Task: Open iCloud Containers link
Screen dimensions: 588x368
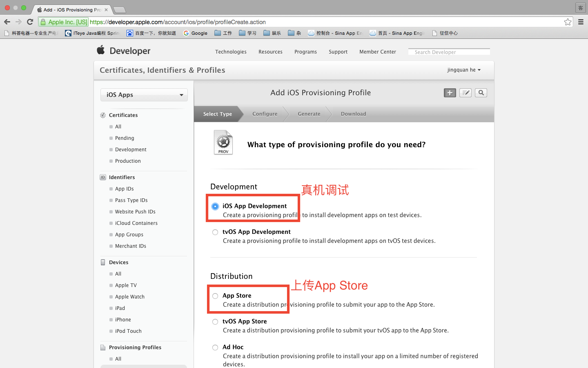Action: pos(136,223)
